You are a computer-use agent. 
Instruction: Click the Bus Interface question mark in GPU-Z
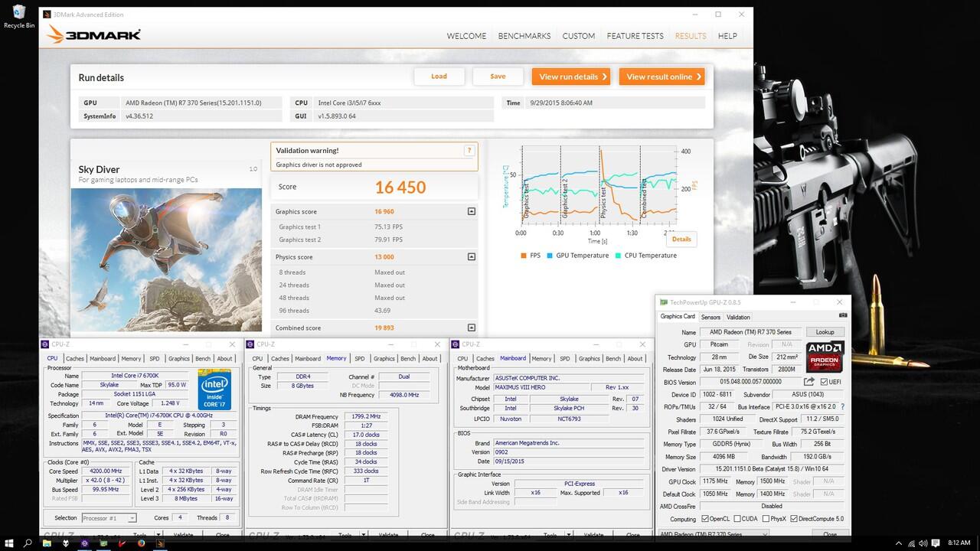point(843,406)
